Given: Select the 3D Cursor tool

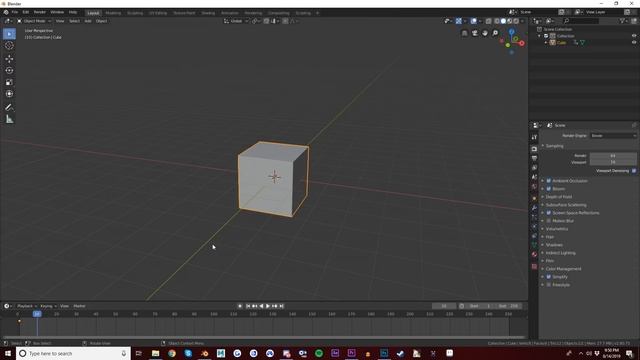Looking at the screenshot, I should (x=9, y=46).
